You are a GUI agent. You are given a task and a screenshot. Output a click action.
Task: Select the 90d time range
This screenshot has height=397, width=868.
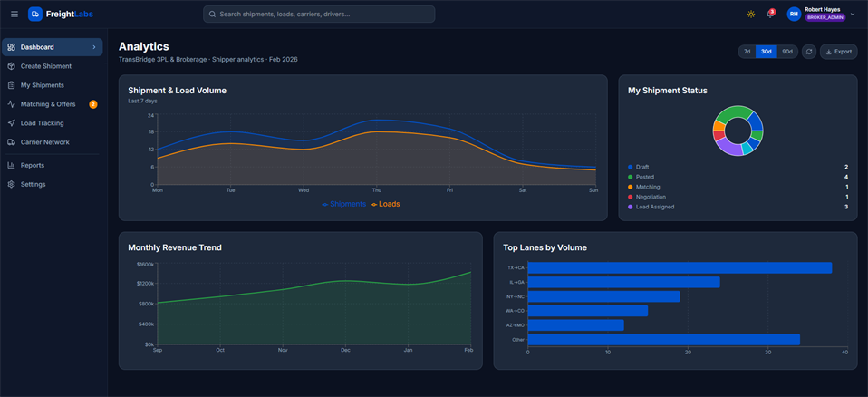point(787,52)
